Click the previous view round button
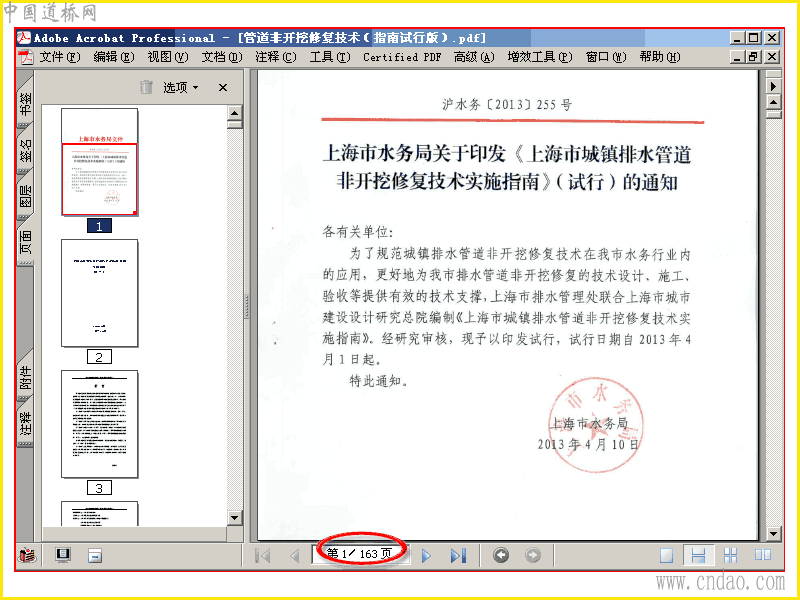 click(x=501, y=555)
